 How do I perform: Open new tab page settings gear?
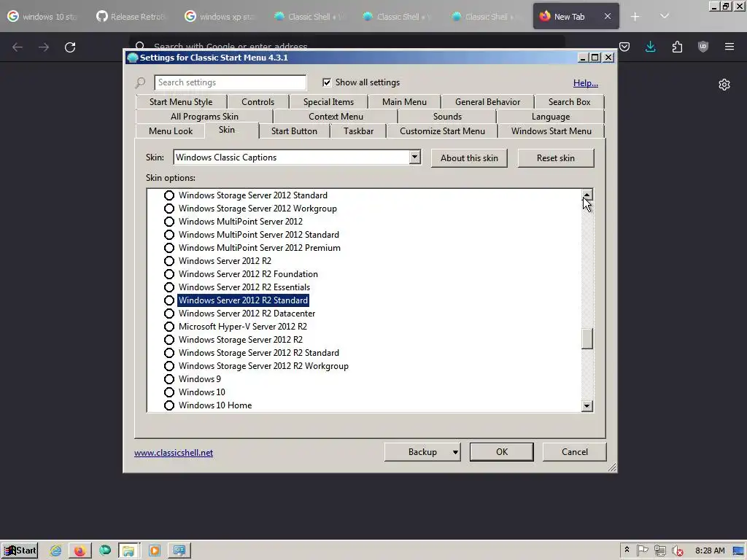724,85
